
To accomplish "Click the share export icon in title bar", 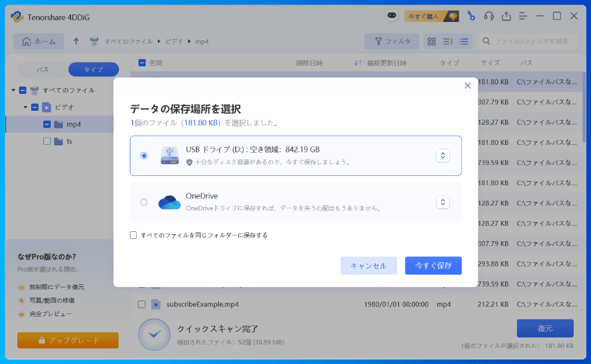I will pos(506,16).
